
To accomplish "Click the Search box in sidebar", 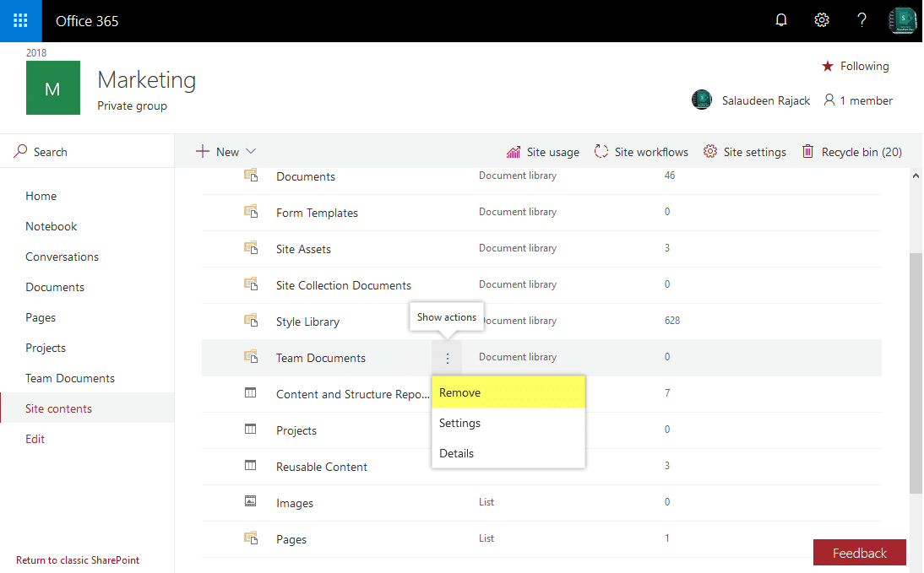I will [x=87, y=152].
